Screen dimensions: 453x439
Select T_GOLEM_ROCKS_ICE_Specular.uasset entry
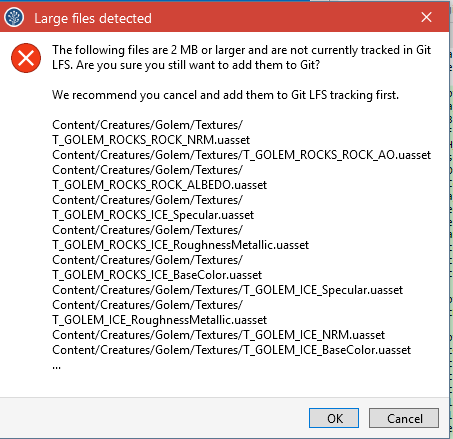153,215
